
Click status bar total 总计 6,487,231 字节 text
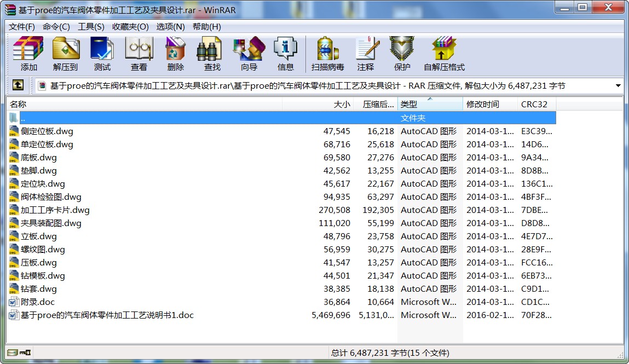(369, 353)
